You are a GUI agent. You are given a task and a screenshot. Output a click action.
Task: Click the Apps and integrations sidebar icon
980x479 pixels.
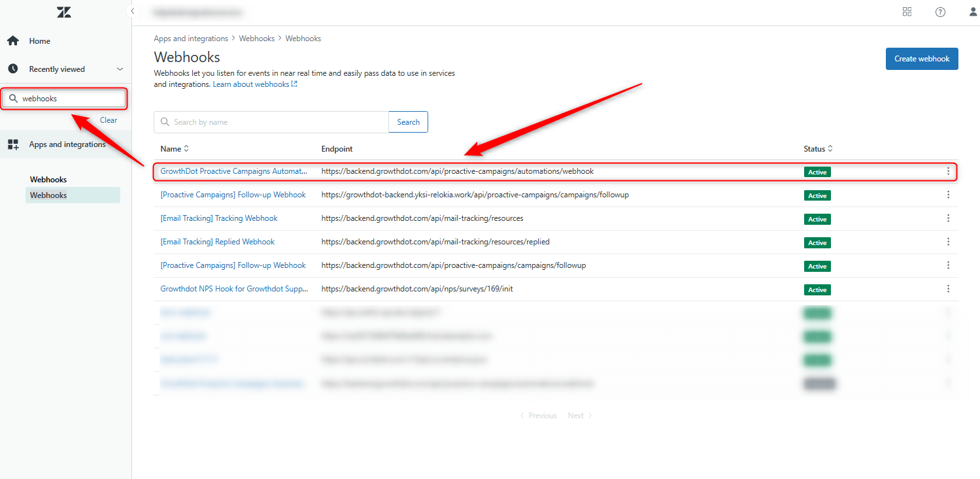13,144
